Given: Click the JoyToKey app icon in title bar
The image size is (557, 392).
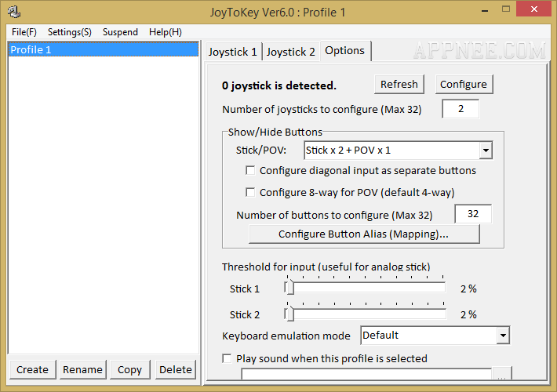Looking at the screenshot, I should (14, 12).
